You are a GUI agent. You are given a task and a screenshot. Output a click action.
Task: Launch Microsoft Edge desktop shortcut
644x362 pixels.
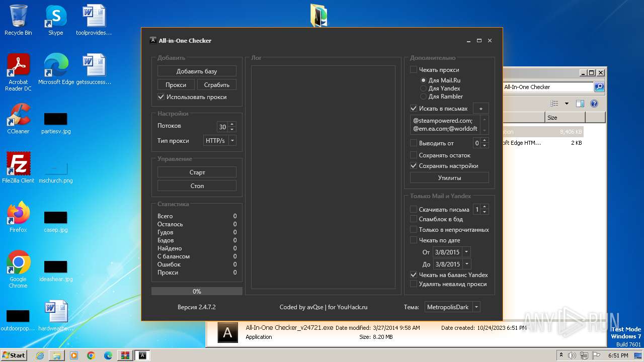tap(56, 69)
